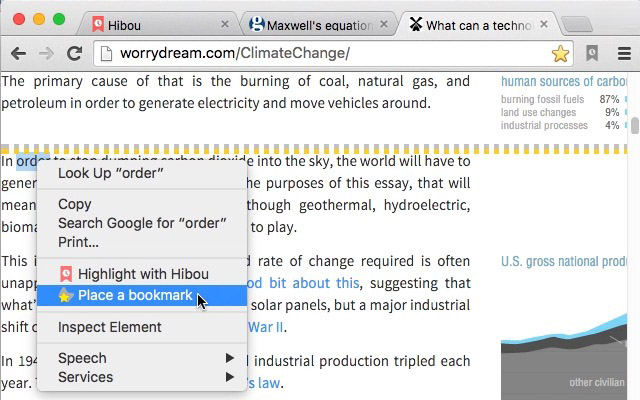Open the Chrome hamburger menu
Viewport: 640px width, 400px height.
click(x=624, y=53)
